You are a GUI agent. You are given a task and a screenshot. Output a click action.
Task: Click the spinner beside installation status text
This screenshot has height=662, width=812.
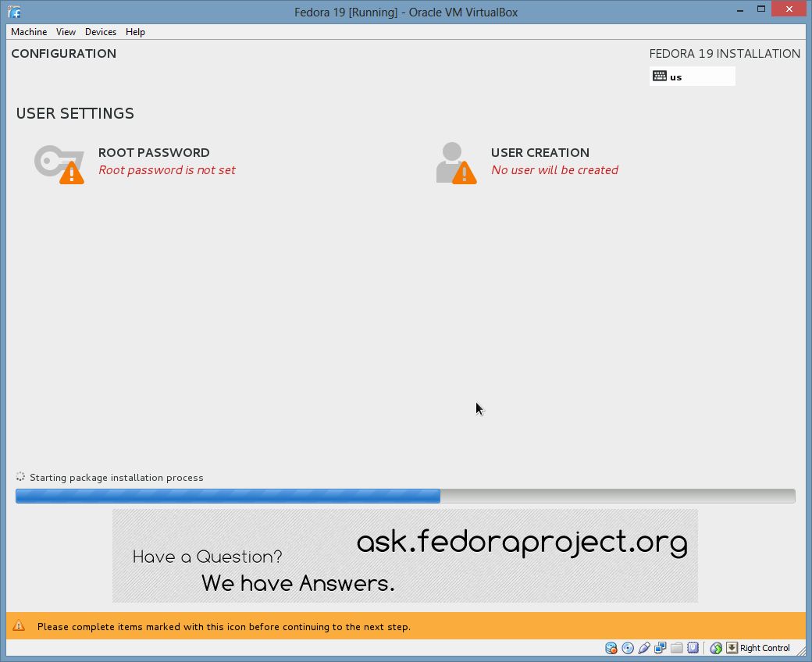click(x=20, y=477)
